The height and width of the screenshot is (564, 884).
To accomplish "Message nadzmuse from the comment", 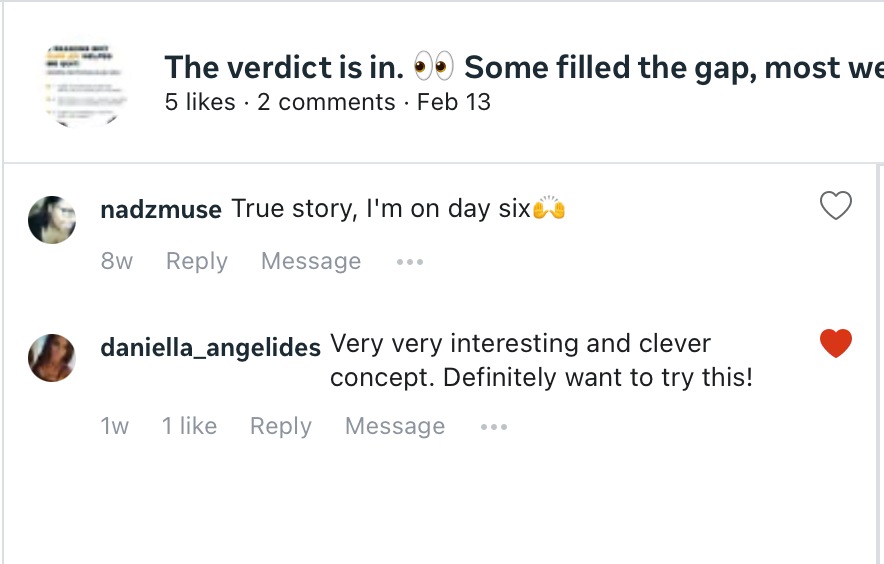I will pos(311,261).
